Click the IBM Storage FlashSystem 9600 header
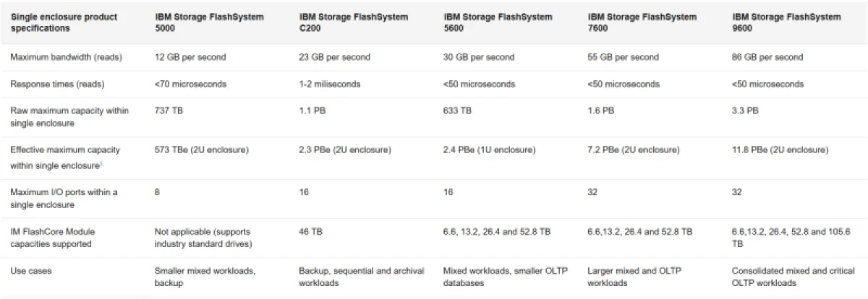Image resolution: width=868 pixels, height=299 pixels. pos(786,22)
